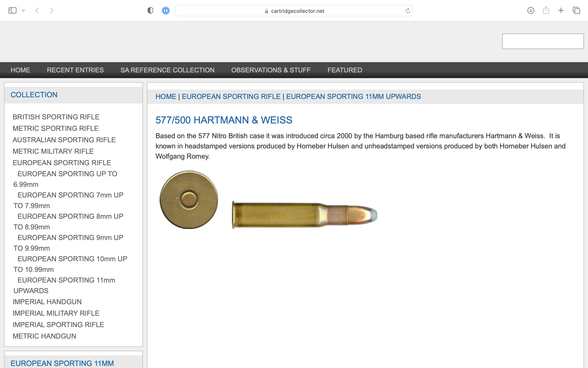This screenshot has width=588, height=368.
Task: Open the RECENT ENTRIES menu item
Action: point(75,70)
